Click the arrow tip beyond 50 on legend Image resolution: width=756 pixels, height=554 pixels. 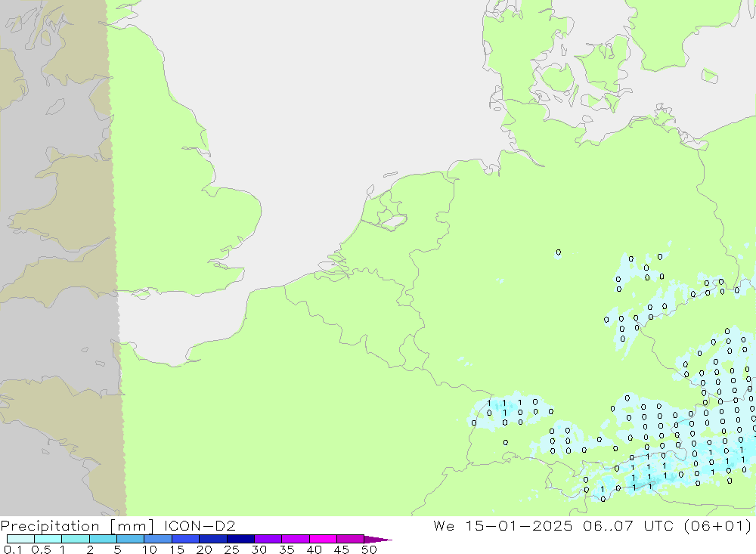[x=378, y=539]
